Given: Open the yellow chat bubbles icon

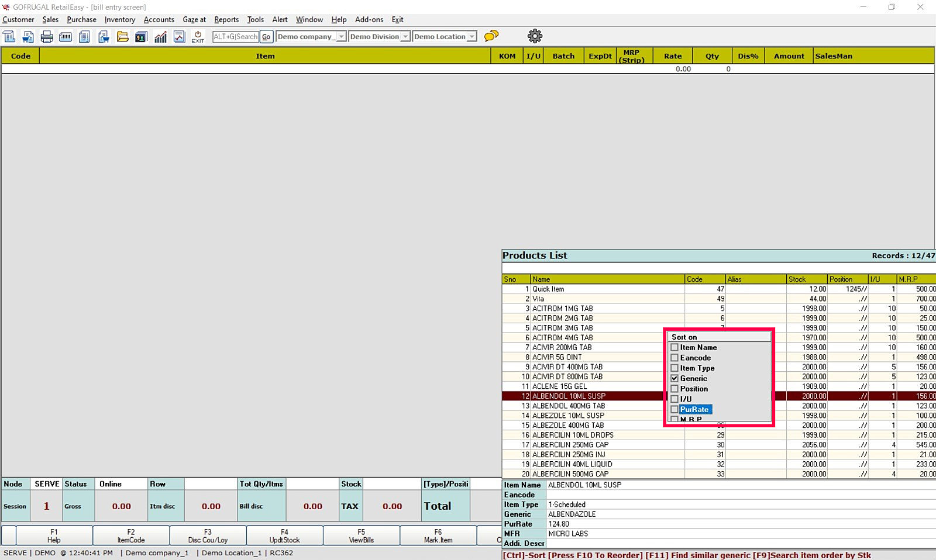Looking at the screenshot, I should (x=491, y=36).
